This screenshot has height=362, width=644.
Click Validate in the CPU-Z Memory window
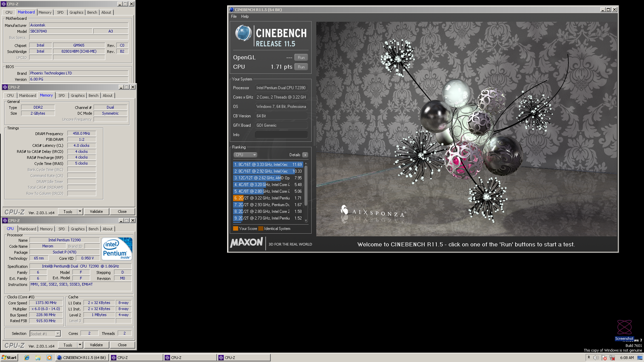[96, 212]
